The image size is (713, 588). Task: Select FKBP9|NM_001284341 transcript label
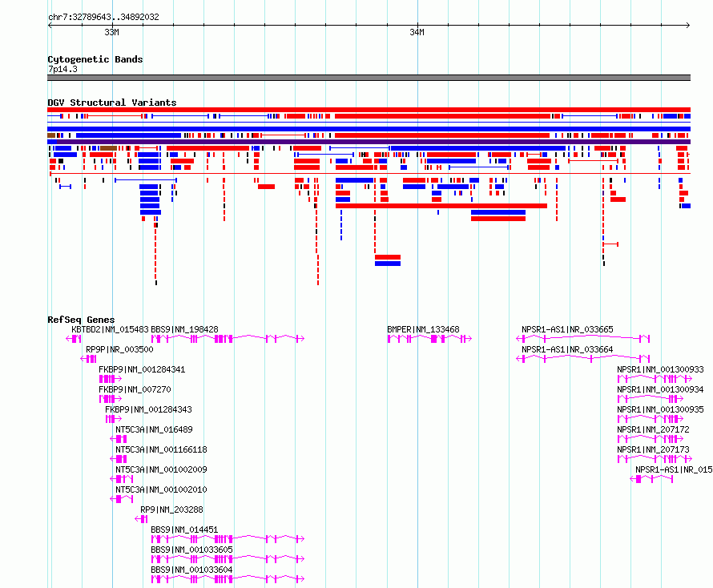(142, 369)
